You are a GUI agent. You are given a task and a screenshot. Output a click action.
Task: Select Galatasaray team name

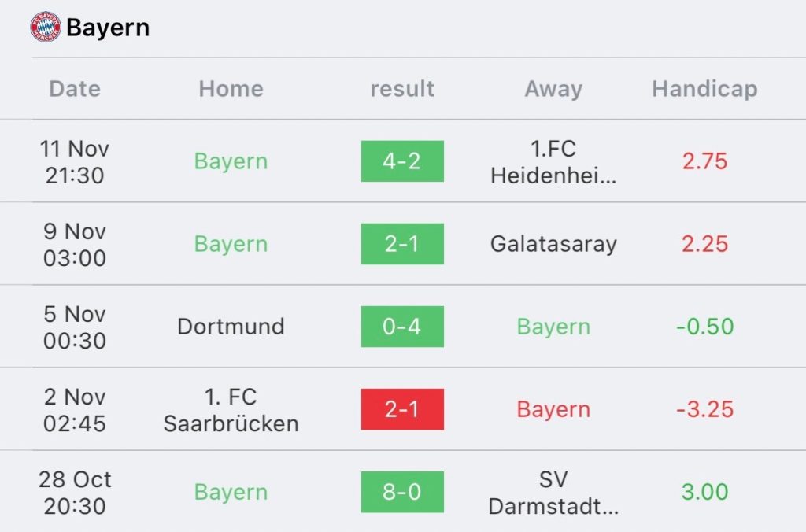pyautogui.click(x=553, y=244)
